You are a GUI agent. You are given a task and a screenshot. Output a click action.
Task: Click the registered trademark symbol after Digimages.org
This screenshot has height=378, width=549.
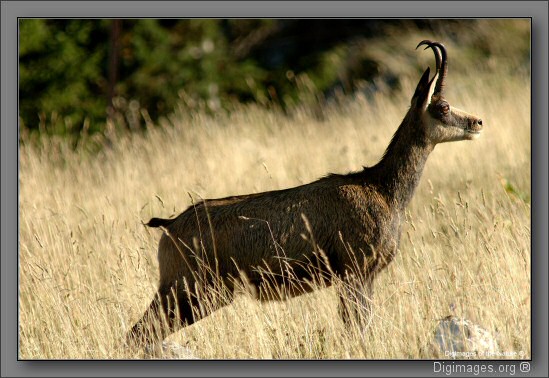click(525, 367)
